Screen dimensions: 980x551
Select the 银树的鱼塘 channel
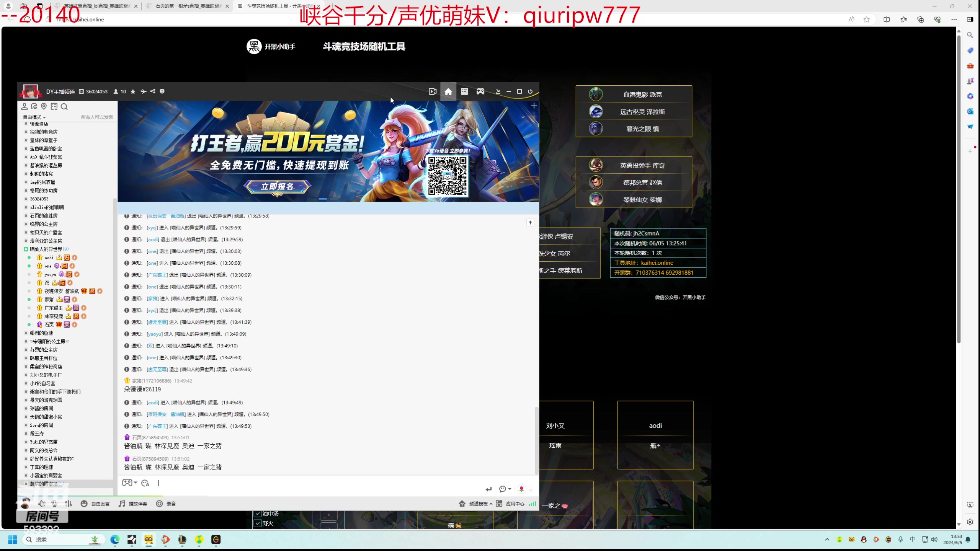pyautogui.click(x=41, y=333)
